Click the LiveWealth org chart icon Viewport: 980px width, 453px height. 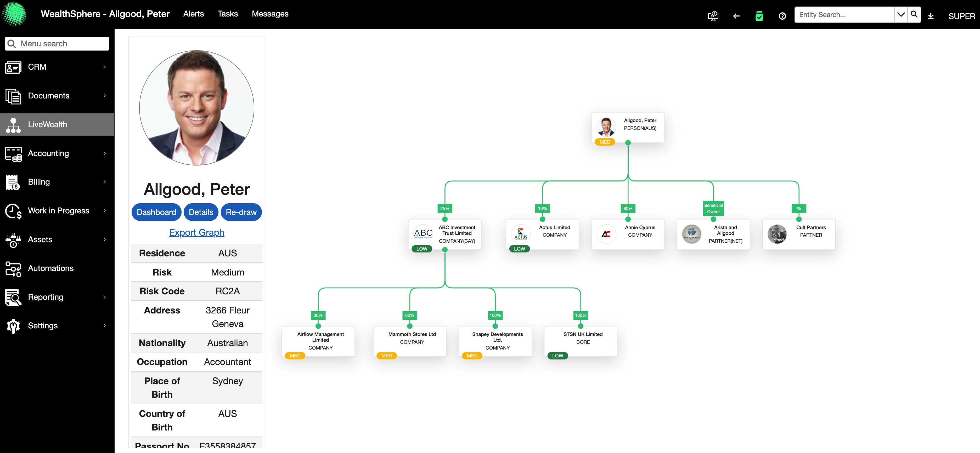(13, 124)
